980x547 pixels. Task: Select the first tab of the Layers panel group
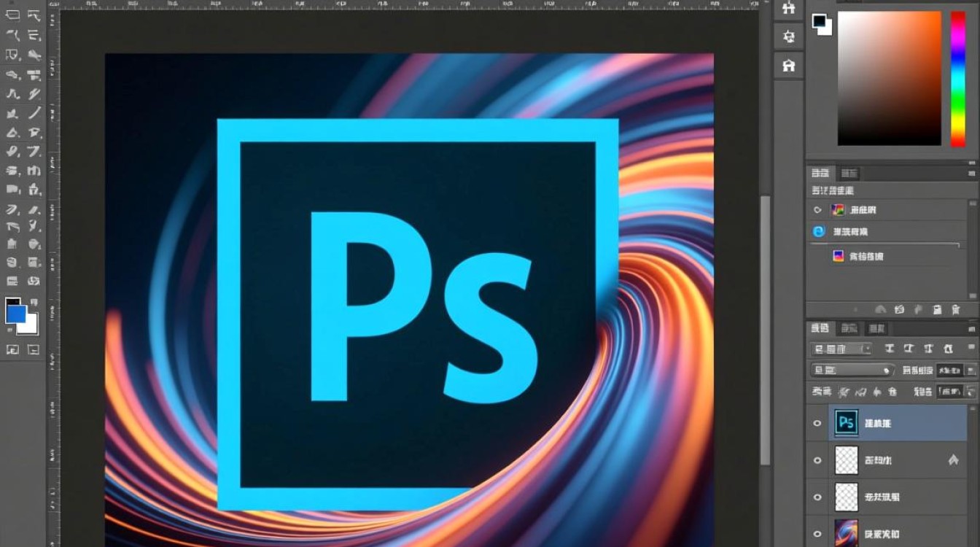point(821,329)
